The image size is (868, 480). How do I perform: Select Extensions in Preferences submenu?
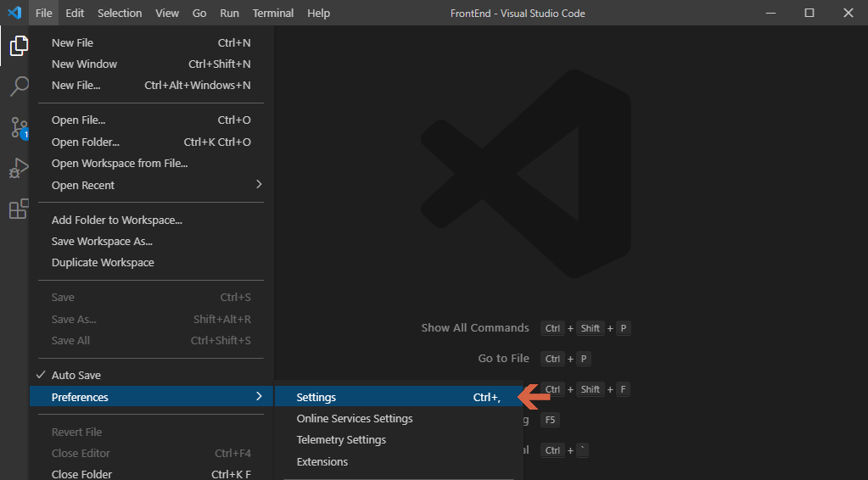399,461
